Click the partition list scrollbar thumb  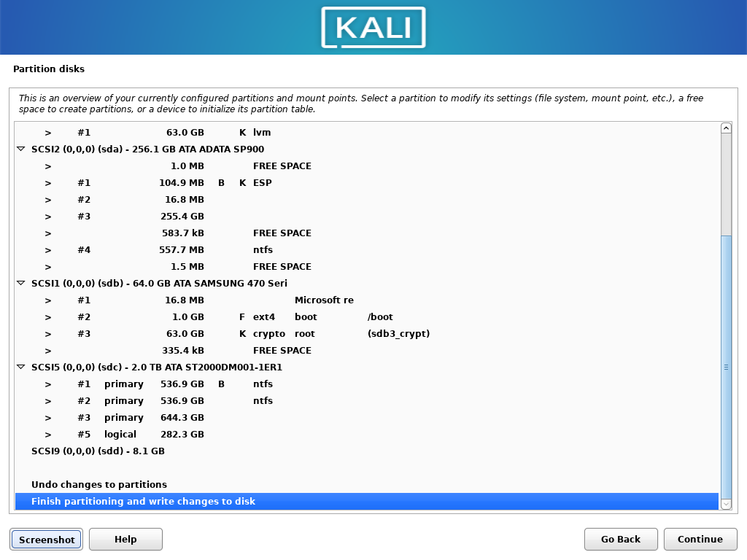click(x=726, y=367)
